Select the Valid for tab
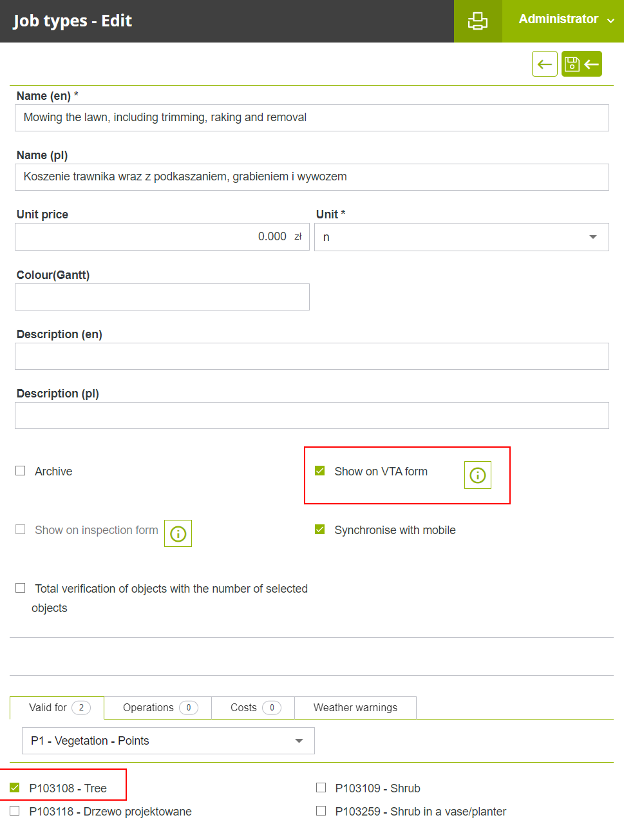 click(57, 707)
